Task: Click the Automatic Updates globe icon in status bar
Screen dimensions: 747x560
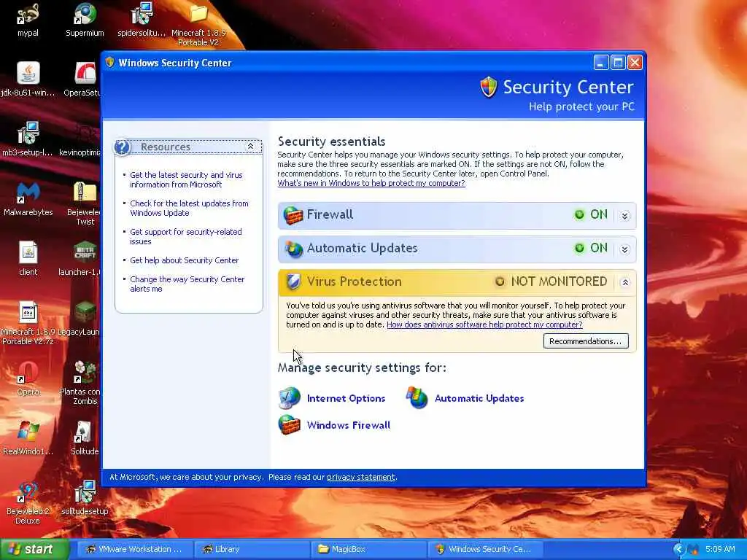Action: pos(293,249)
